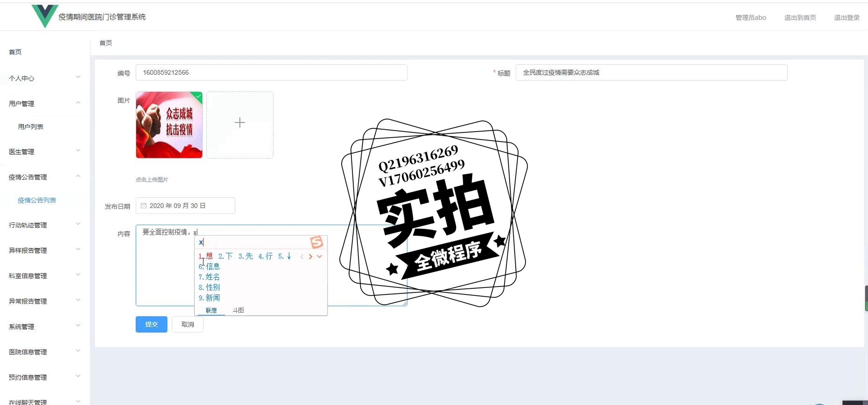Image resolution: width=868 pixels, height=405 pixels.
Task: Click the Sogou input method logo icon
Action: 316,242
